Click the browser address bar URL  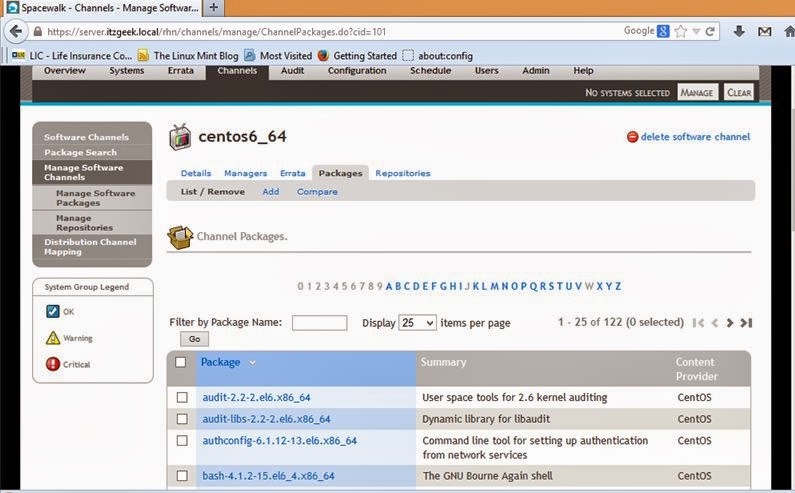tap(216, 32)
